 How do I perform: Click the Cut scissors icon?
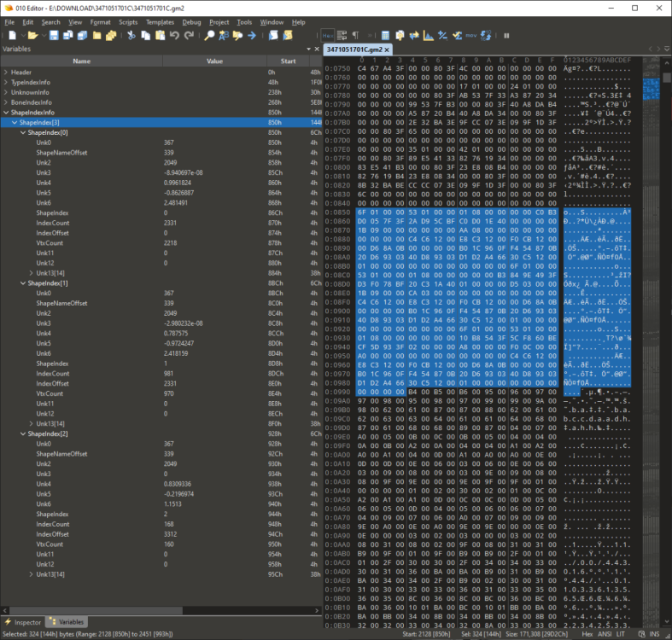[x=131, y=36]
